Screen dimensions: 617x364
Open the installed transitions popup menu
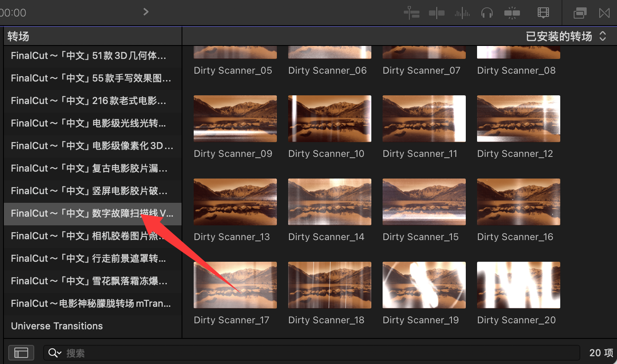[x=565, y=36]
